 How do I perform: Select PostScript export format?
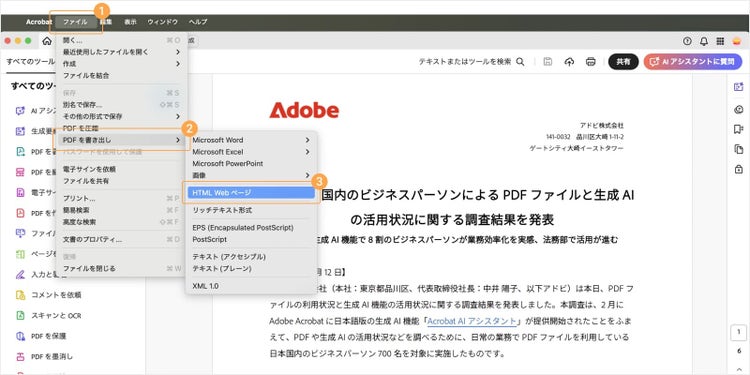point(251,239)
